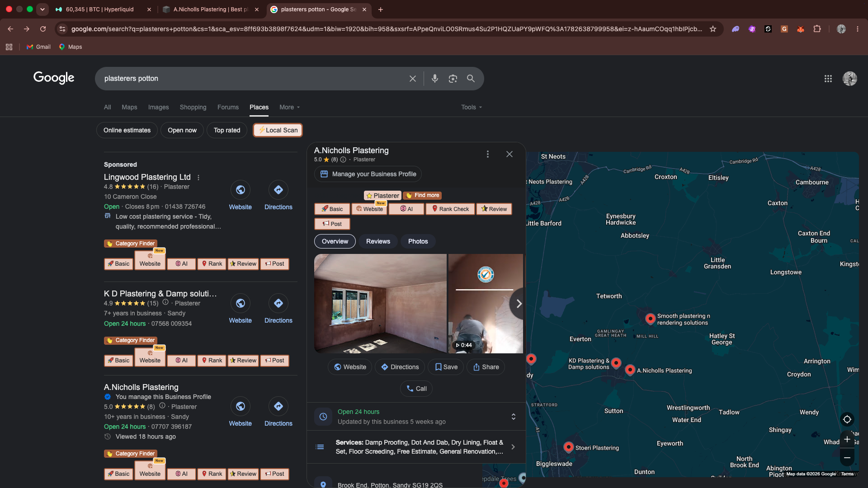Open a new browser tab
The width and height of the screenshot is (868, 488).
coord(381,9)
